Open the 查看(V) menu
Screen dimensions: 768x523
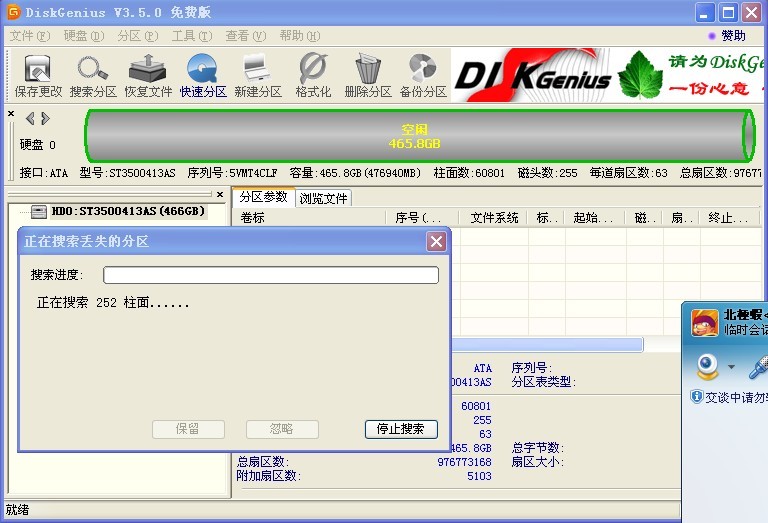click(x=245, y=36)
